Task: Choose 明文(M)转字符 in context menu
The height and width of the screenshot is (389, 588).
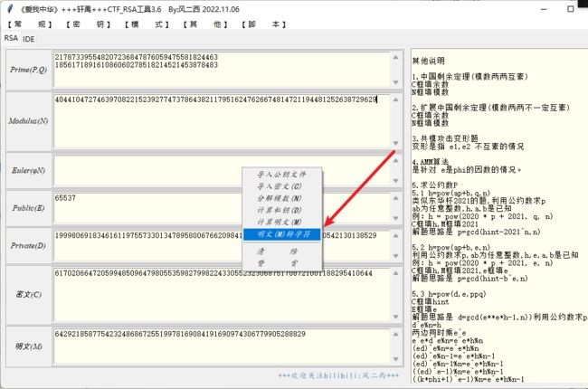Action: tap(281, 233)
